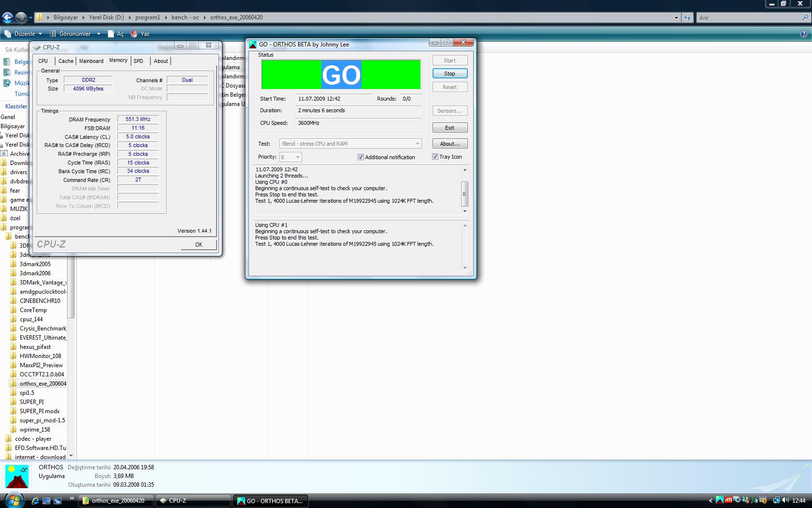Switch to CPU tab in CPU-Z
This screenshot has width=812, height=508.
43,61
